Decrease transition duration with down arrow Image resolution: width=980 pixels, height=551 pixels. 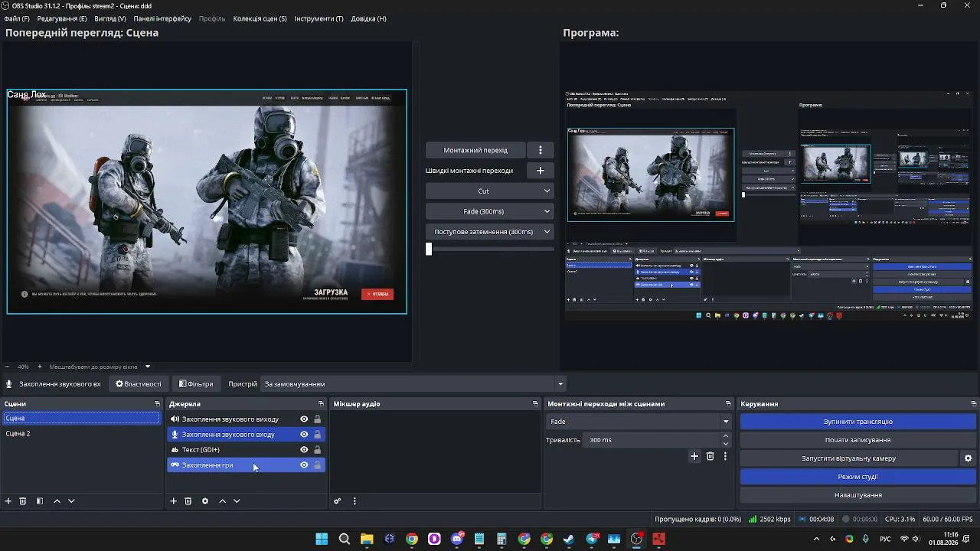point(726,444)
